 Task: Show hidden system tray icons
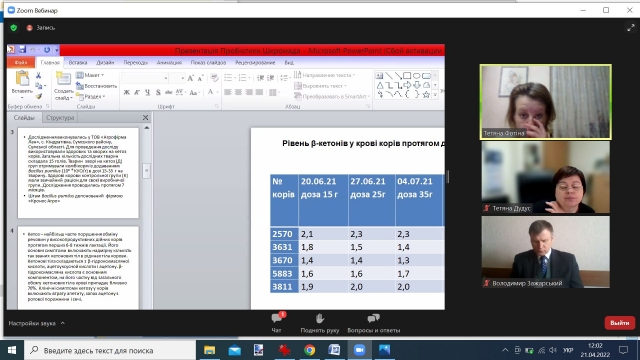(505, 350)
